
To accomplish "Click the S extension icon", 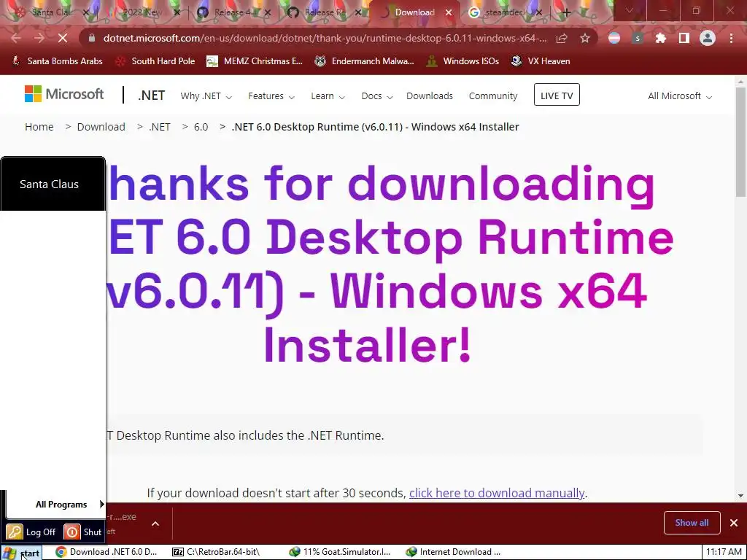I will coord(638,38).
